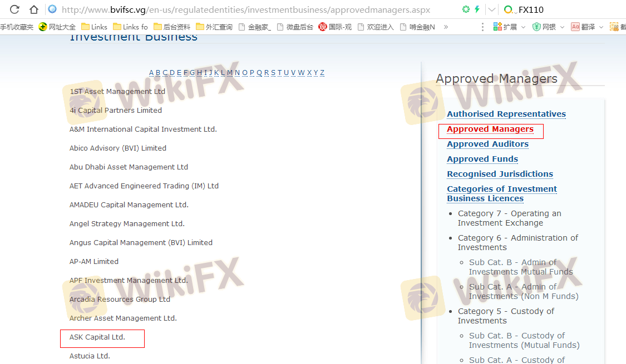The width and height of the screenshot is (626, 364).
Task: Open the Approved Managers sidebar link
Action: point(490,129)
